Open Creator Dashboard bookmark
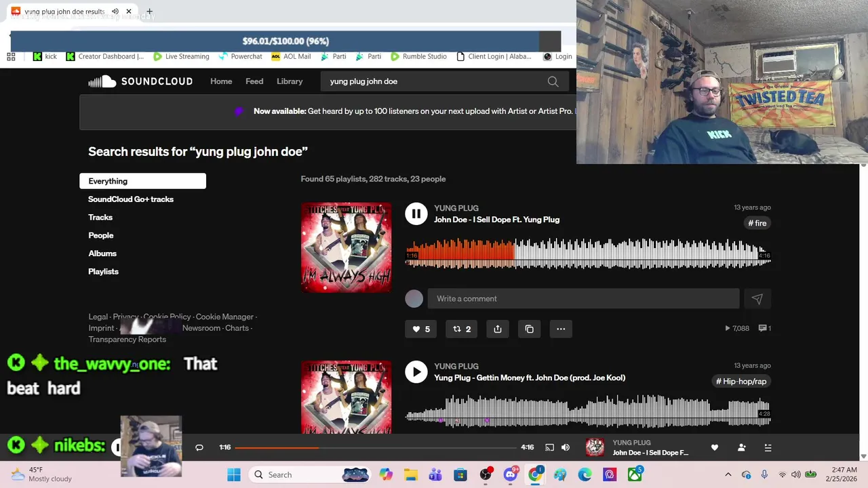The width and height of the screenshot is (868, 488). (x=105, y=56)
